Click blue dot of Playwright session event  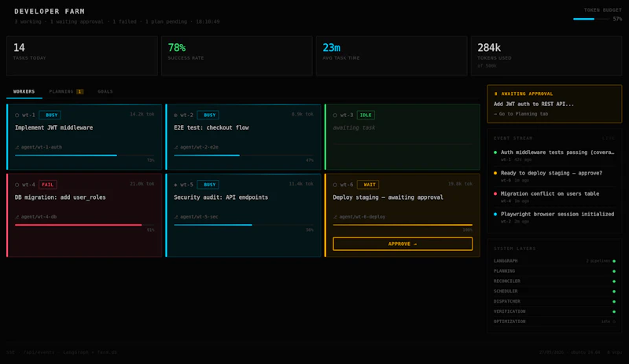(x=495, y=214)
